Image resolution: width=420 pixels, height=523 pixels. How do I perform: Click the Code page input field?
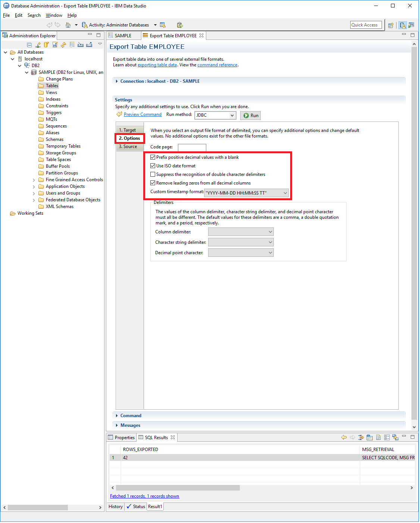point(192,147)
